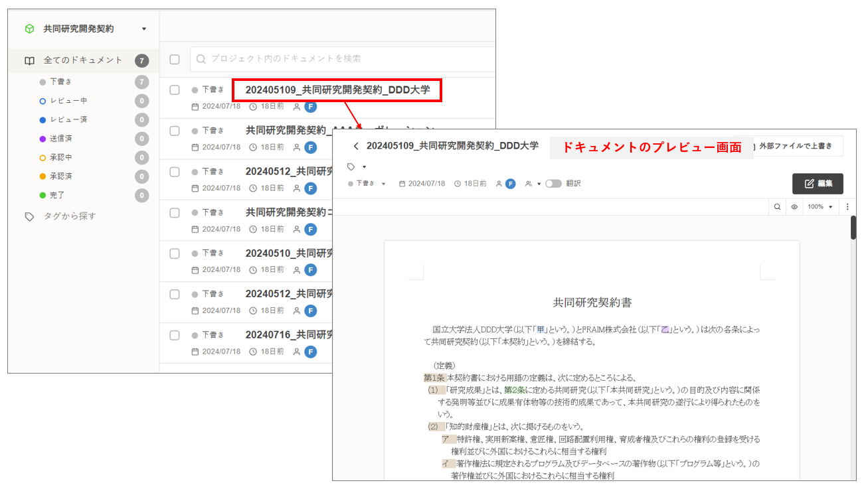Expand the 共同研究開発契約 project dropdown
Viewport: 868px width, 487px height.
tap(144, 29)
